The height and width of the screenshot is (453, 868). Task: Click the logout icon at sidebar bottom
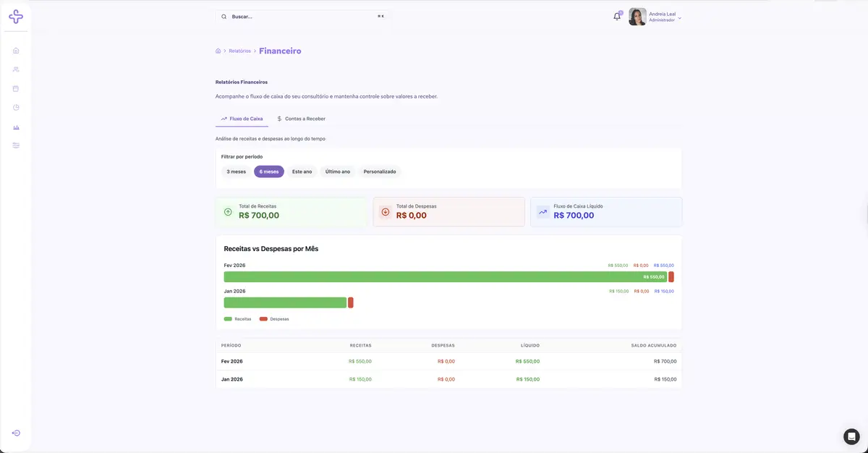point(15,433)
